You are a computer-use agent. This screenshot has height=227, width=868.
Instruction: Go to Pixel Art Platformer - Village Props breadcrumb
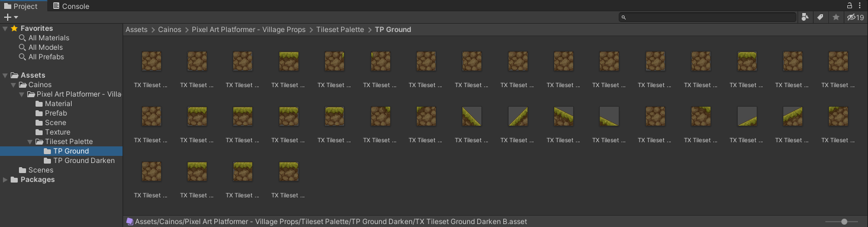(x=249, y=30)
